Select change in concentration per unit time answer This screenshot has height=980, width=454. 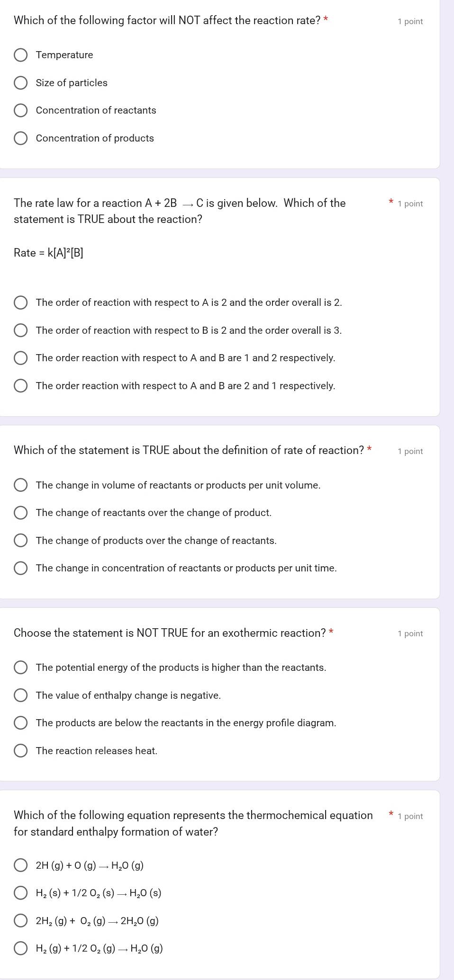tap(21, 568)
